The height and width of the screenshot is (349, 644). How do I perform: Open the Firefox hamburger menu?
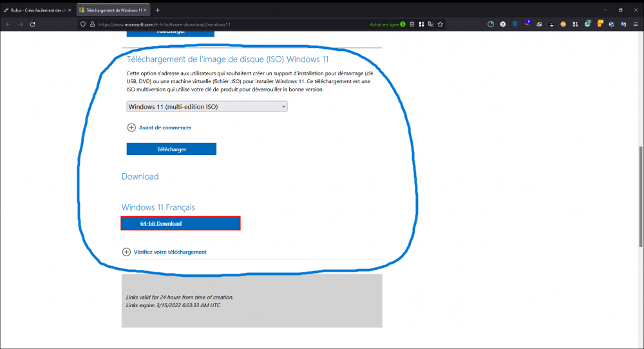tap(634, 24)
